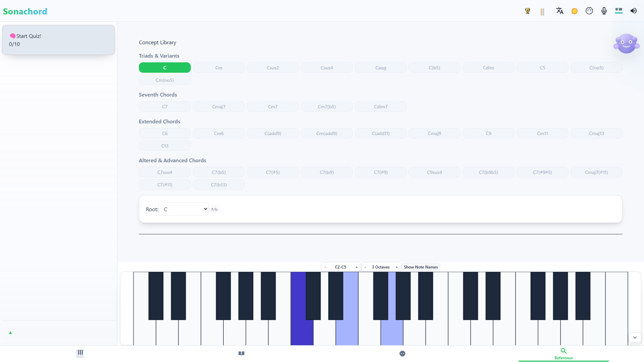Viewport: 644px width, 362px height.
Task: Select the C9sus4 chord chip
Action: [434, 172]
